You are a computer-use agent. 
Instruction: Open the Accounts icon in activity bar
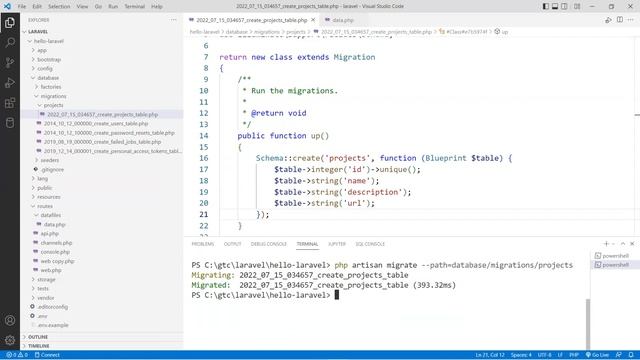coord(10,320)
